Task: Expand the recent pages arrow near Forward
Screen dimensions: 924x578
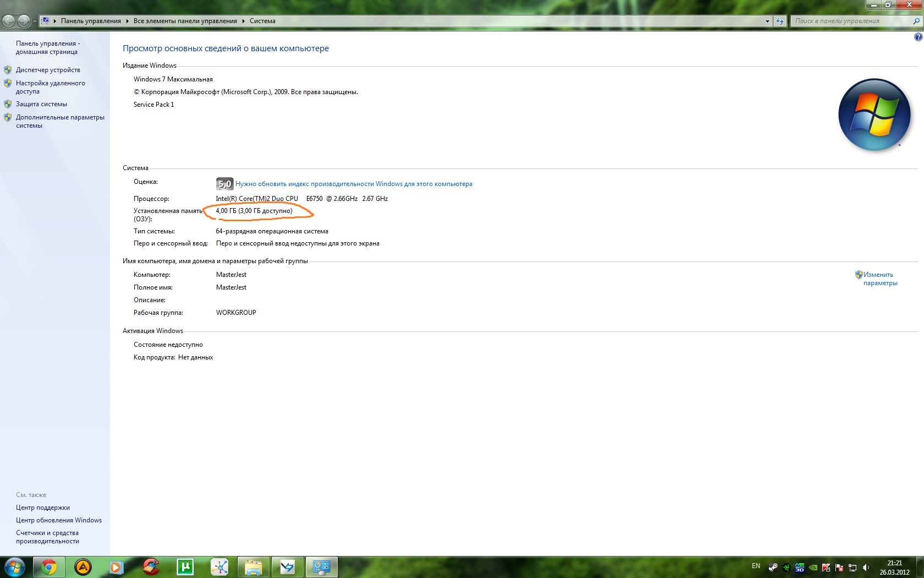Action: coord(35,21)
